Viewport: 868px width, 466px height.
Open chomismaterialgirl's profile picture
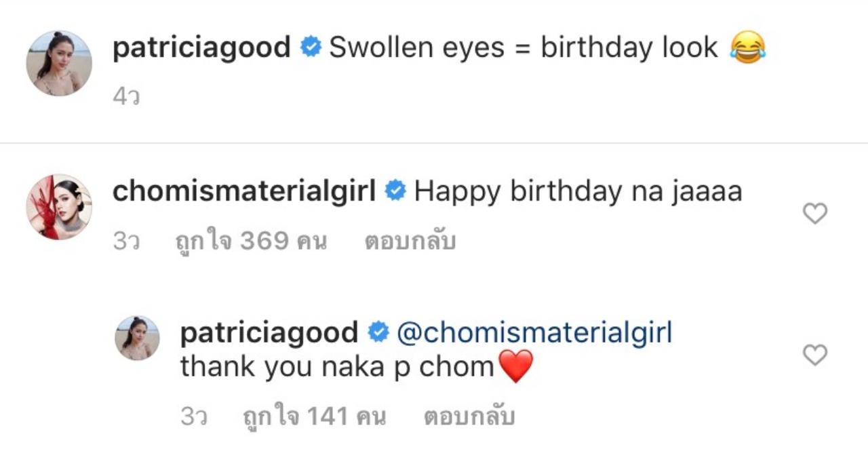coord(59,206)
